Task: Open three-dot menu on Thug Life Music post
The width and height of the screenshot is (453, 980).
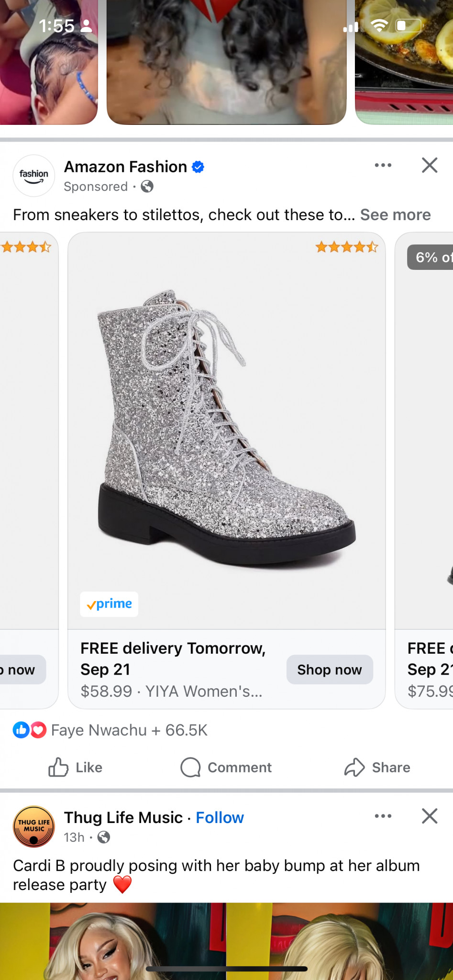Action: (383, 816)
